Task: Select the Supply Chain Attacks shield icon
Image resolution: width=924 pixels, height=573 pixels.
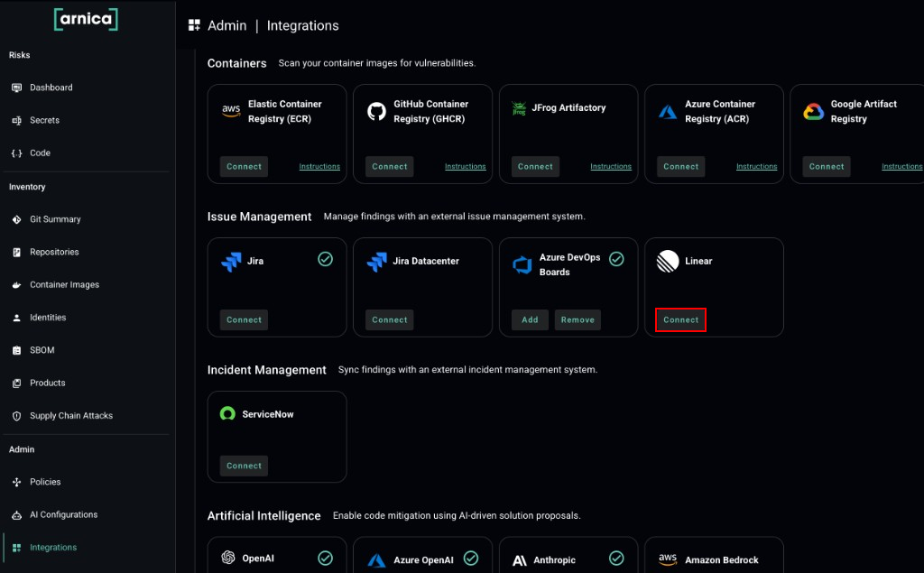Action: pos(16,416)
